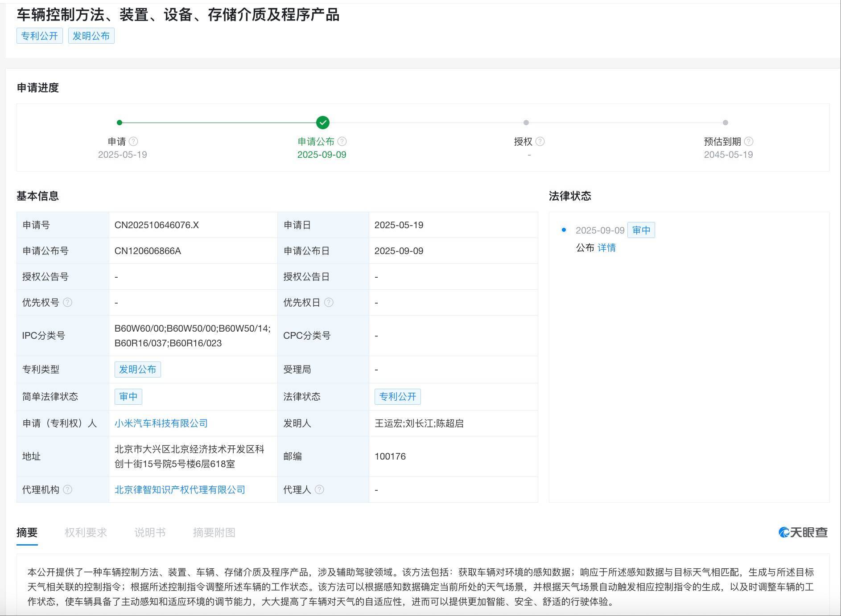
Task: Open the 说明书 tab
Action: [149, 532]
